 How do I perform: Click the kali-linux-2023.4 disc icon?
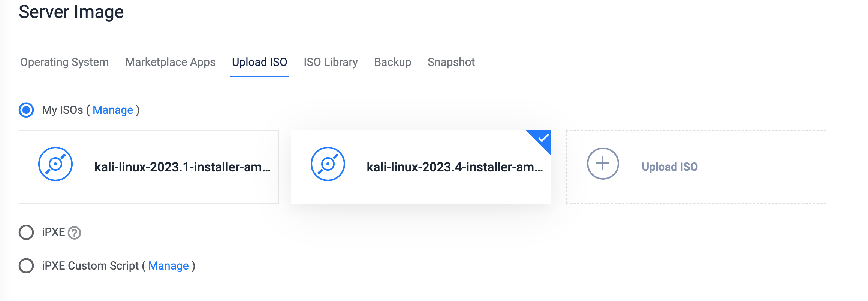[328, 164]
